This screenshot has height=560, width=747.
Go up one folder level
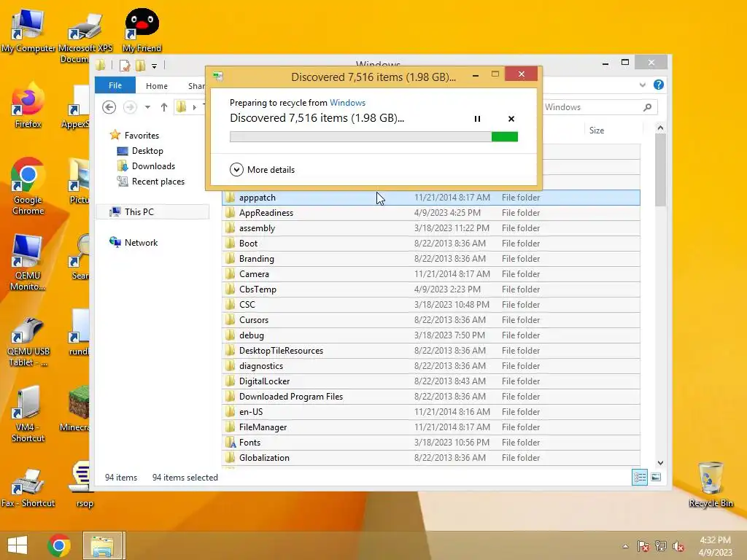click(x=164, y=107)
